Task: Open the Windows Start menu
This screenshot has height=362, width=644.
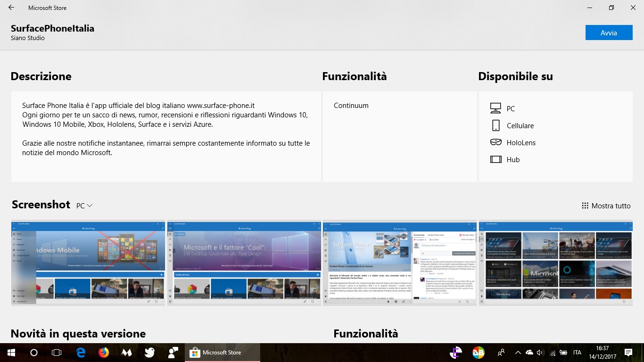Action: (x=11, y=353)
